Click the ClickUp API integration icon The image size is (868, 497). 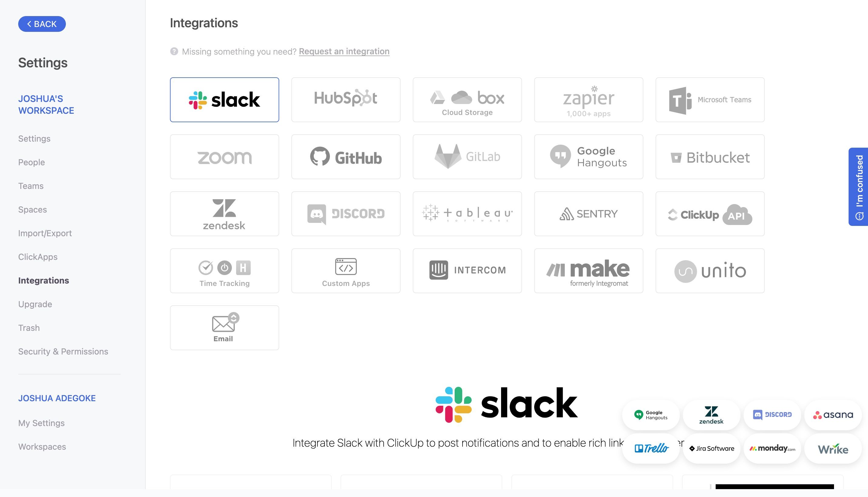click(710, 213)
